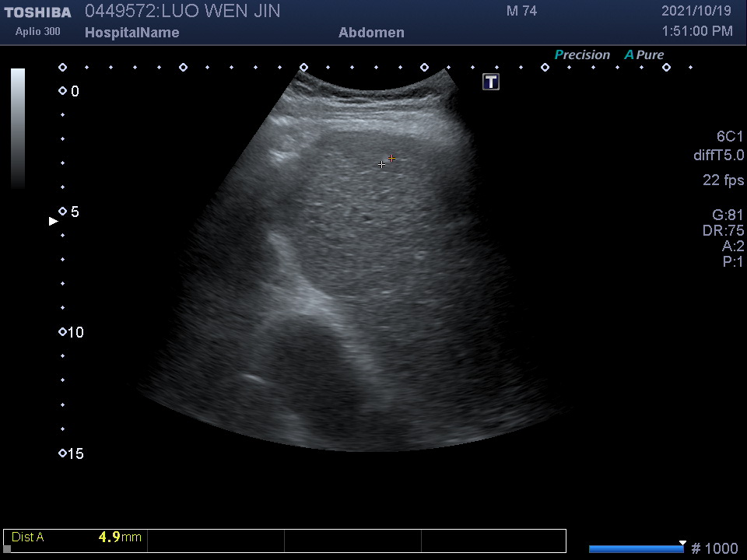This screenshot has width=747, height=560.
Task: Click the 6C1 transducer label
Action: tap(730, 136)
